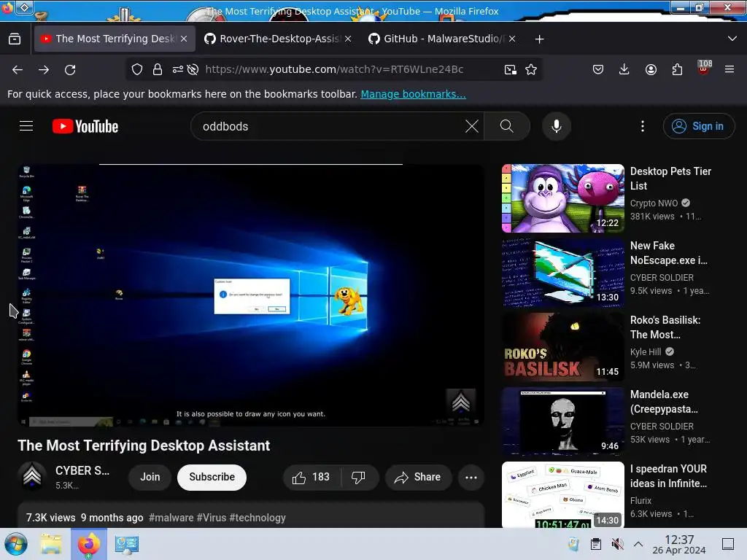This screenshot has height=560, width=747.
Task: Click the #technology hashtag link
Action: (x=258, y=518)
